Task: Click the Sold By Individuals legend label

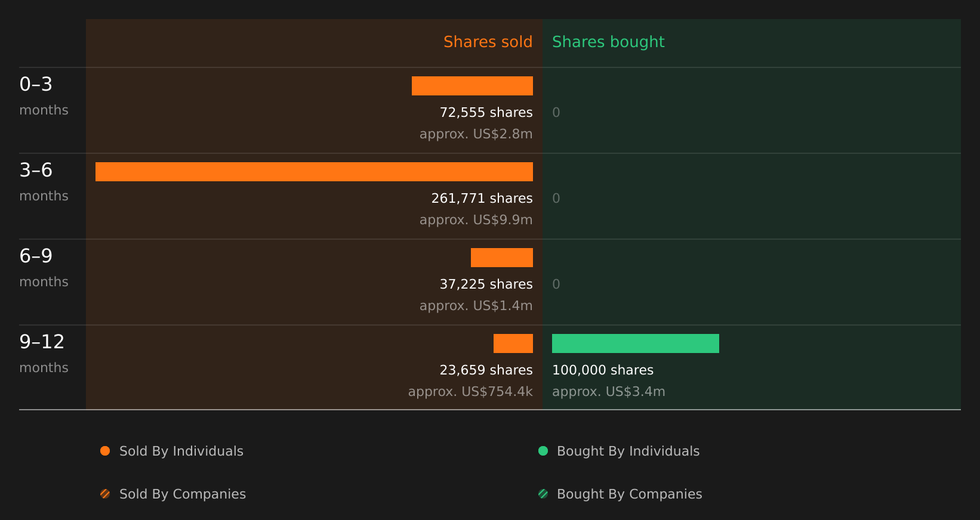Action: click(x=181, y=451)
